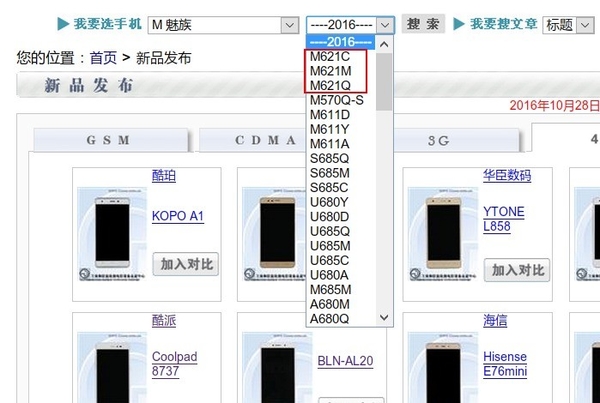Open the Hisense E76mini model link
Screen dimensions: 600x403
pyautogui.click(x=505, y=364)
